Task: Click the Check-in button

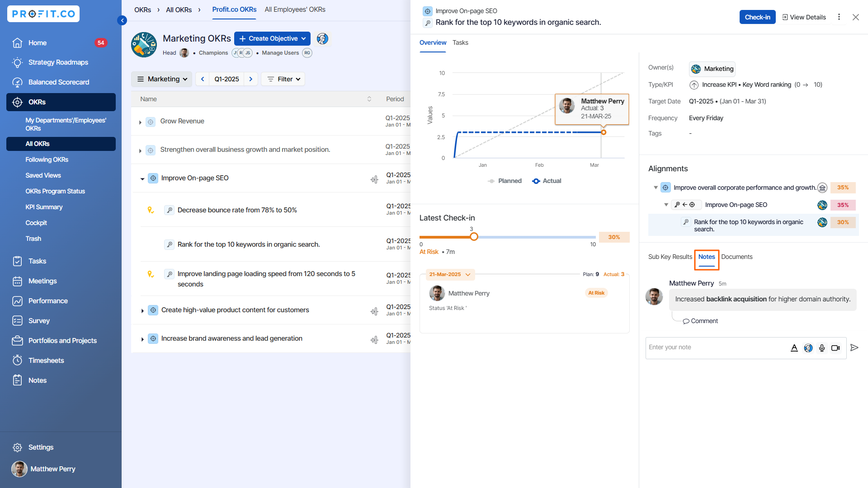Action: click(x=757, y=17)
